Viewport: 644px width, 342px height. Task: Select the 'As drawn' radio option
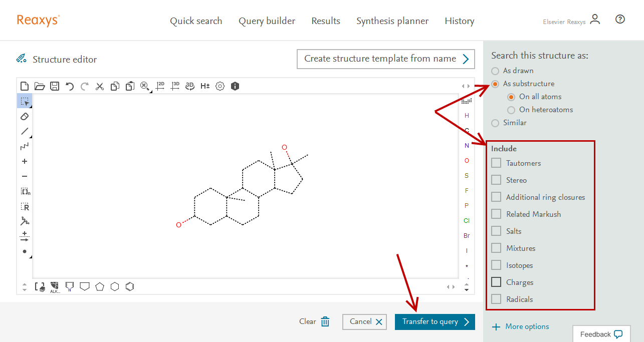tap(495, 71)
